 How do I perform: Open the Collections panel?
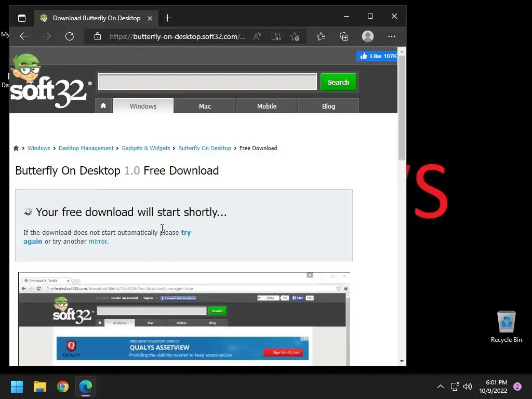click(x=344, y=36)
